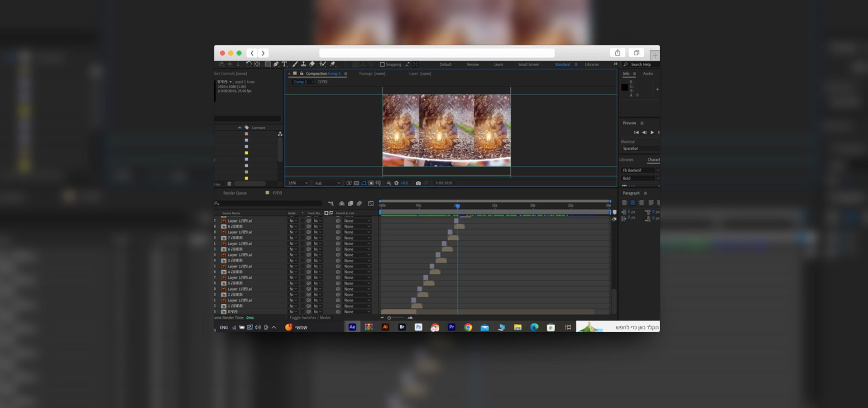Delete selected project item with trash icon
The image size is (868, 408).
[229, 184]
